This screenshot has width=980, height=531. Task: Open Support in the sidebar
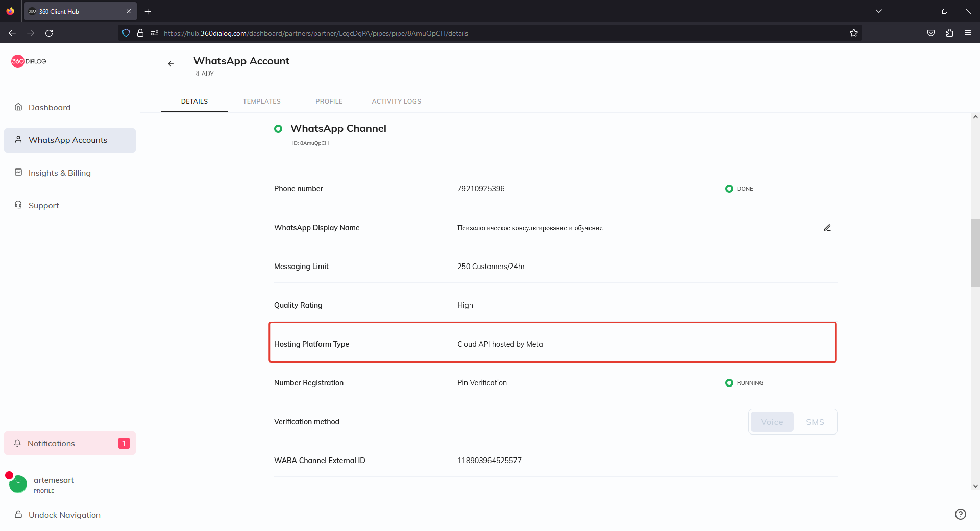click(70, 205)
